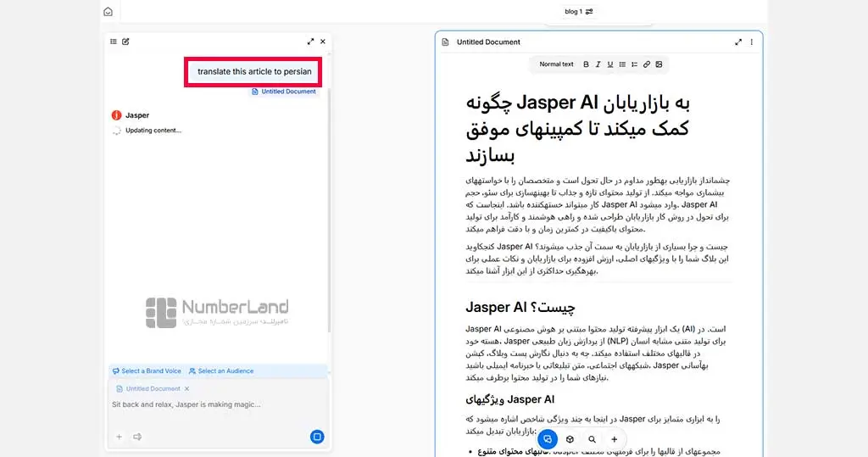This screenshot has width=868, height=457.
Task: Edit the Untitled Document title
Action: tap(488, 42)
